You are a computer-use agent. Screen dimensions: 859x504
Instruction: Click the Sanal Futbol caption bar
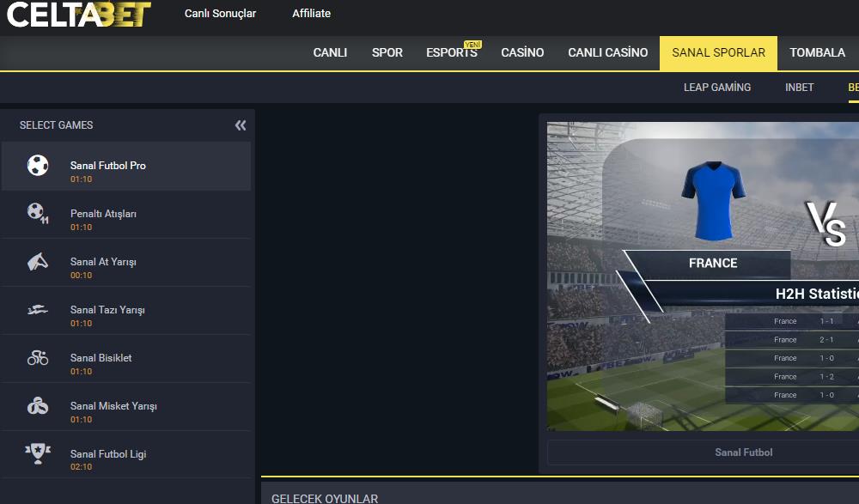[703, 452]
